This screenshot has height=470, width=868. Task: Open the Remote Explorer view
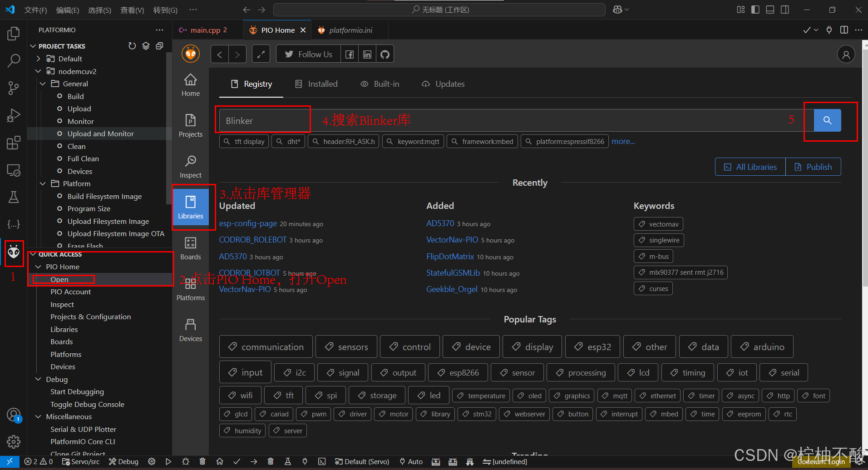(x=14, y=170)
